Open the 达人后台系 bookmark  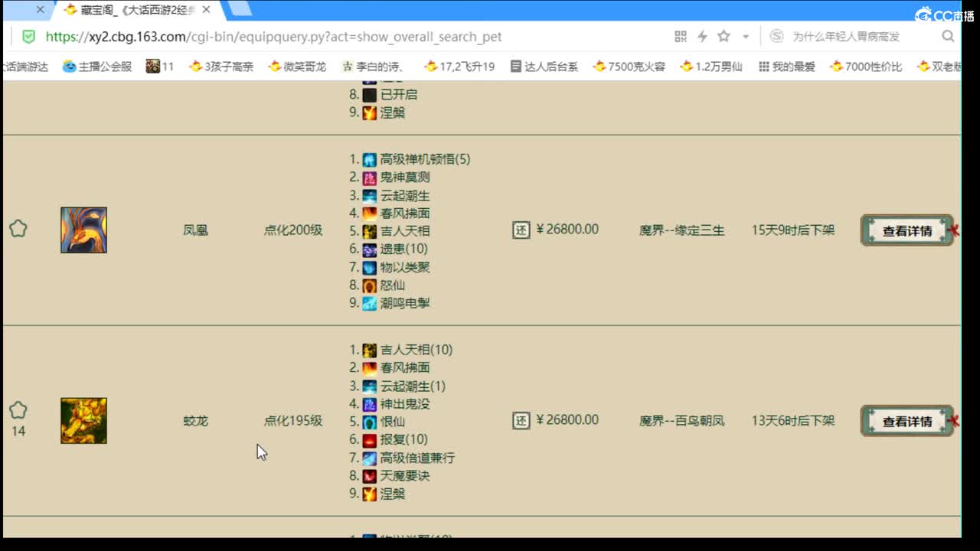pyautogui.click(x=544, y=67)
